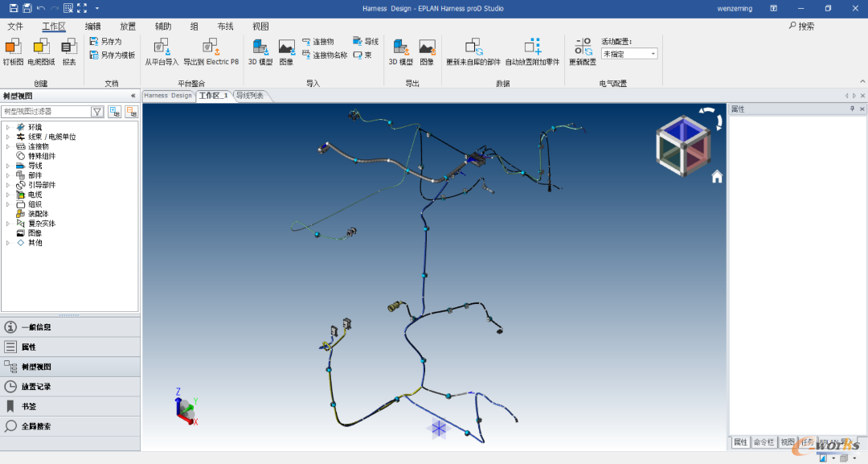The image size is (868, 464).
Task: Expand the 部件 tree node
Action: tap(8, 175)
